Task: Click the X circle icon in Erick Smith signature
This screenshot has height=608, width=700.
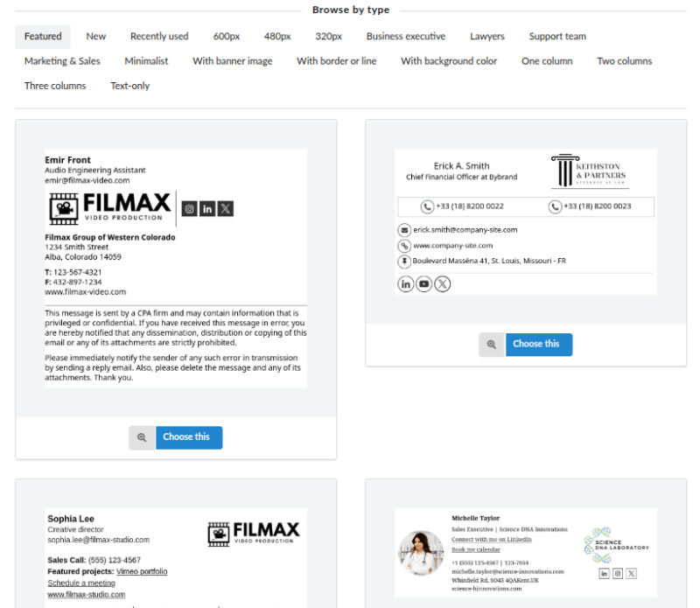Action: click(443, 284)
